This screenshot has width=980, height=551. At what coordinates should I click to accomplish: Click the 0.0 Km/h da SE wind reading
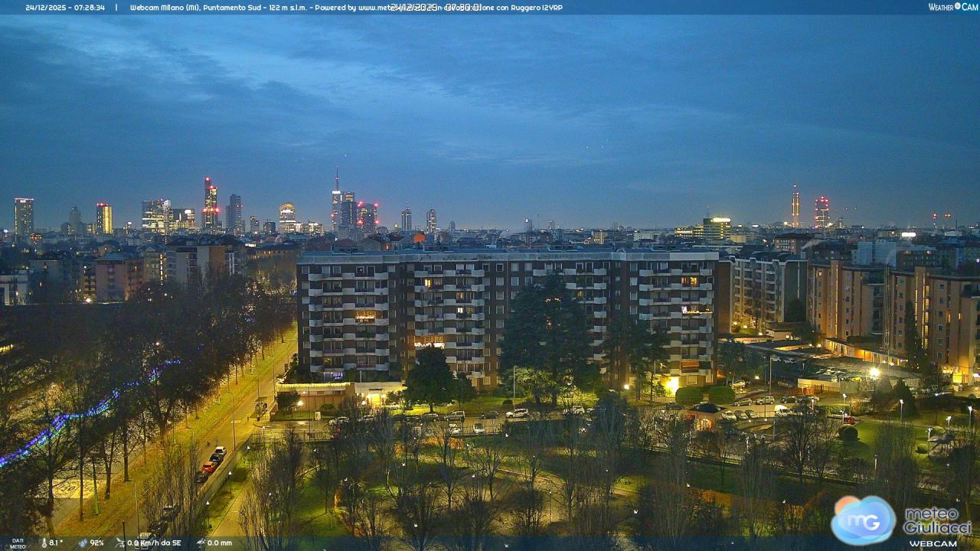155,543
